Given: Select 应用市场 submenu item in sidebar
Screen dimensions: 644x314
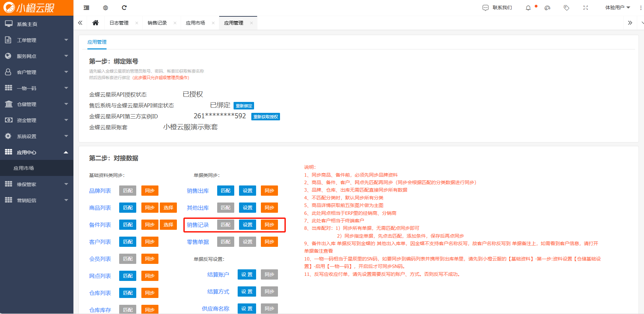Looking at the screenshot, I should [37, 168].
